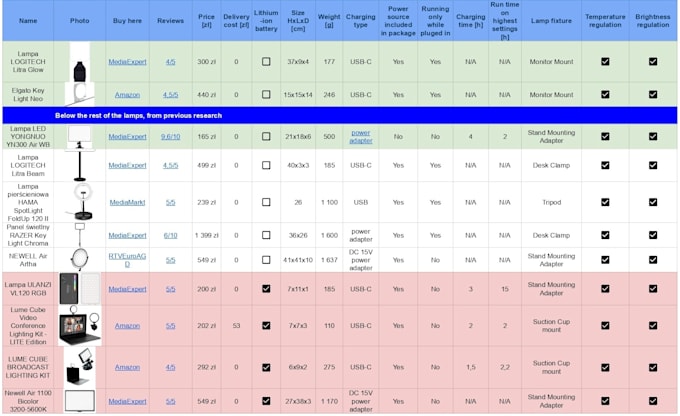680x416 pixels.
Task: Select the '165 zł' price cell
Action: [x=206, y=137]
